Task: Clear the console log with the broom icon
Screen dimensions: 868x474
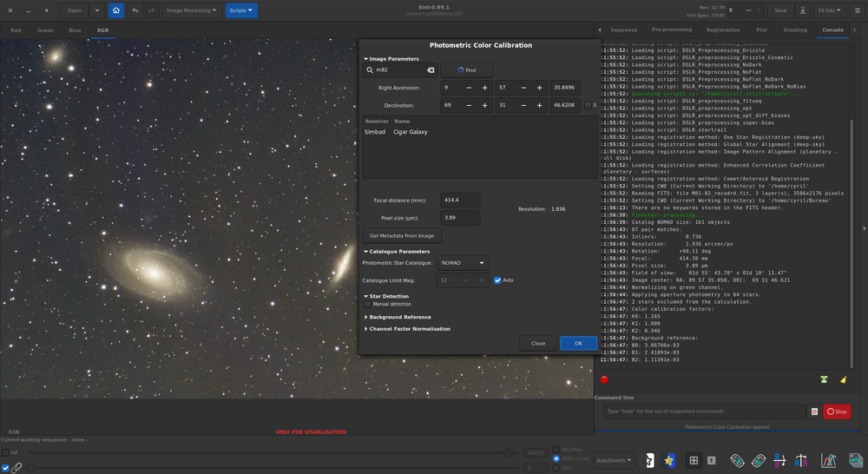Action: [843, 379]
